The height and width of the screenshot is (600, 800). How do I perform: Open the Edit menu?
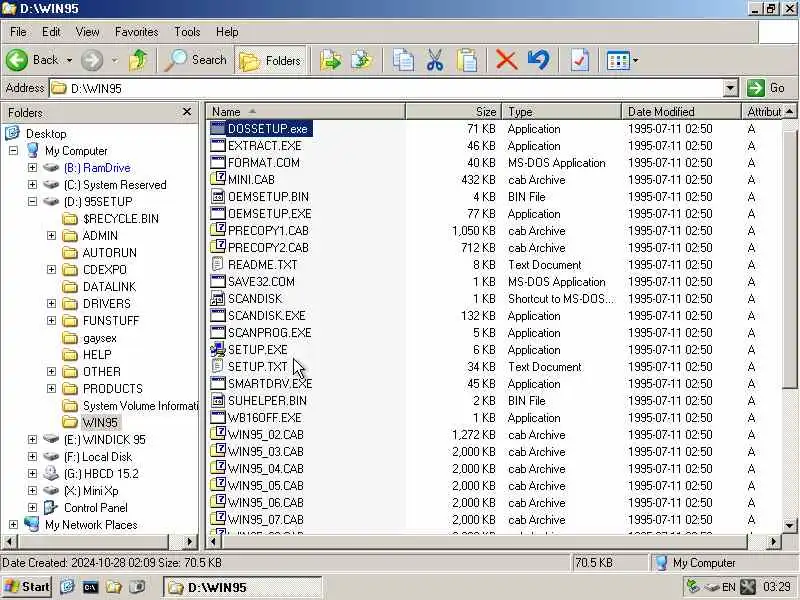[x=51, y=32]
